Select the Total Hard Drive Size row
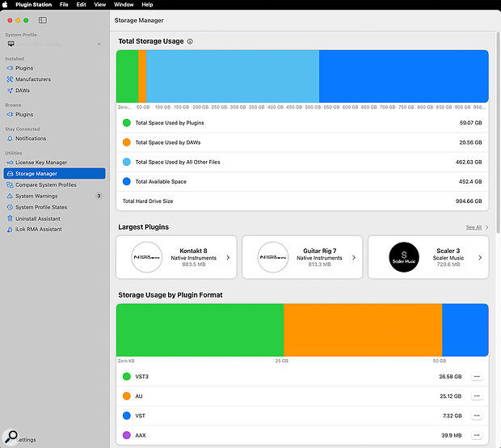This screenshot has width=501, height=448. tap(302, 201)
